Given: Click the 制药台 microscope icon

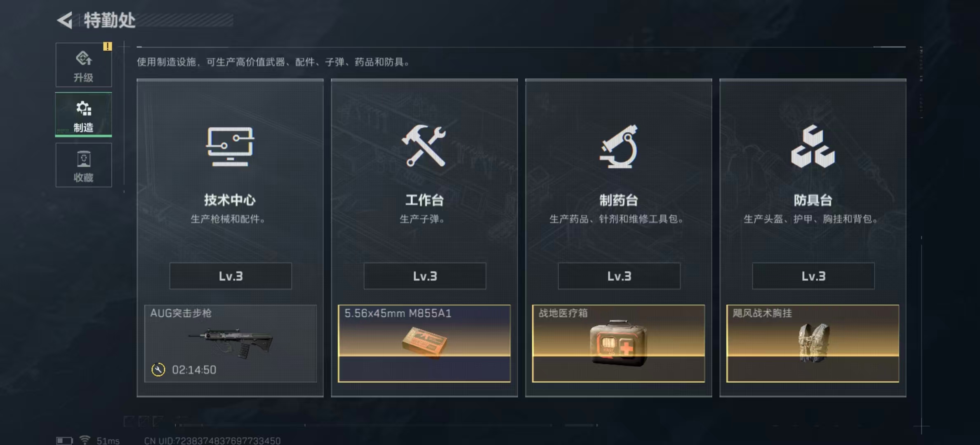Looking at the screenshot, I should tap(618, 147).
